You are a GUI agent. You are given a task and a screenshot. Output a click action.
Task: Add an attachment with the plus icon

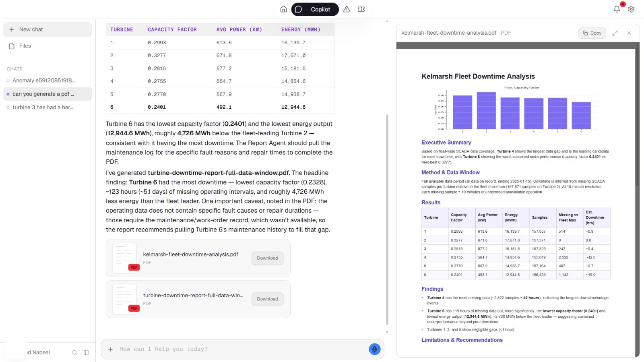coord(111,349)
